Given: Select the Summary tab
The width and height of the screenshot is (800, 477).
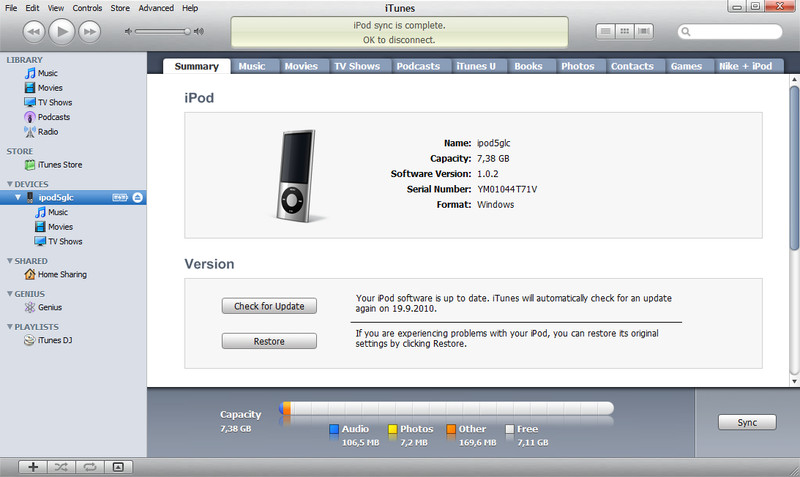Looking at the screenshot, I should click(196, 66).
